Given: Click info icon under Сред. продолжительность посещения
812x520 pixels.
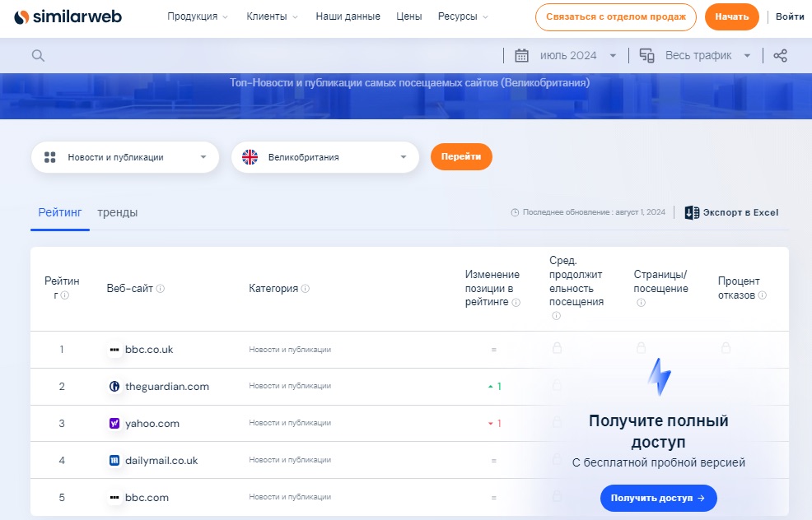Looking at the screenshot, I should click(556, 316).
